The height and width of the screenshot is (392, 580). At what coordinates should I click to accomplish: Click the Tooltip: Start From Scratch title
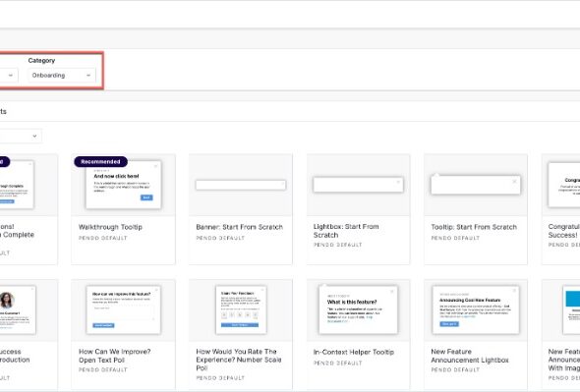click(x=474, y=227)
